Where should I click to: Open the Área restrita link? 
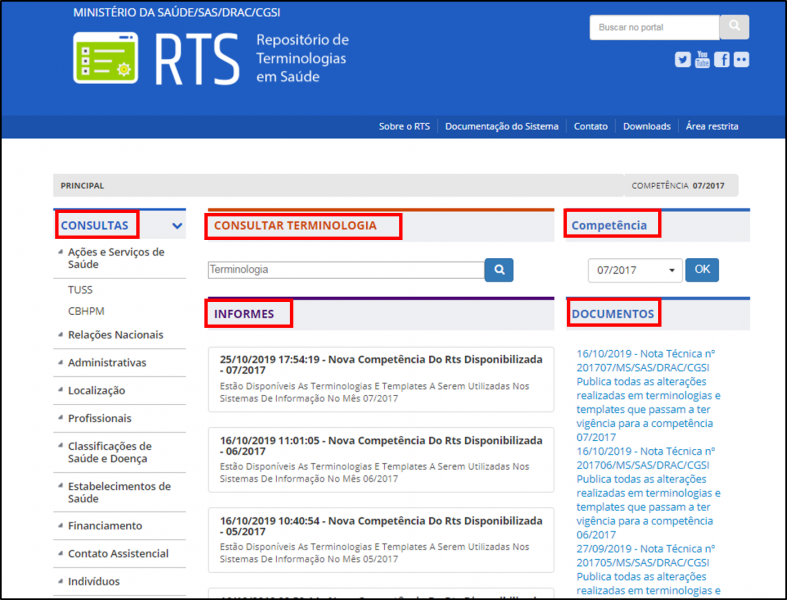click(x=712, y=127)
